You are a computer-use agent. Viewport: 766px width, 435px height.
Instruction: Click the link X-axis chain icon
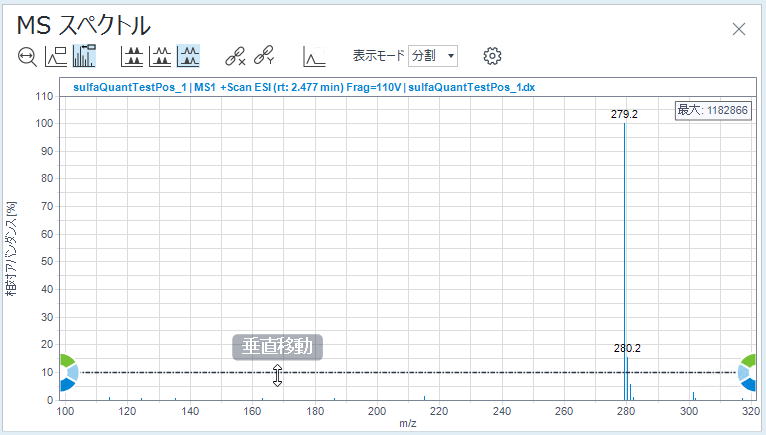[235, 56]
